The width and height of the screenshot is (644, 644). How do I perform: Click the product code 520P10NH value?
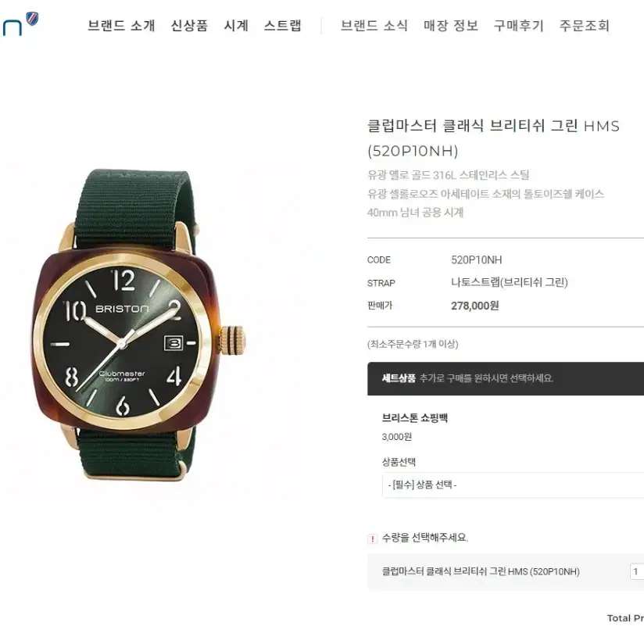pos(477,260)
